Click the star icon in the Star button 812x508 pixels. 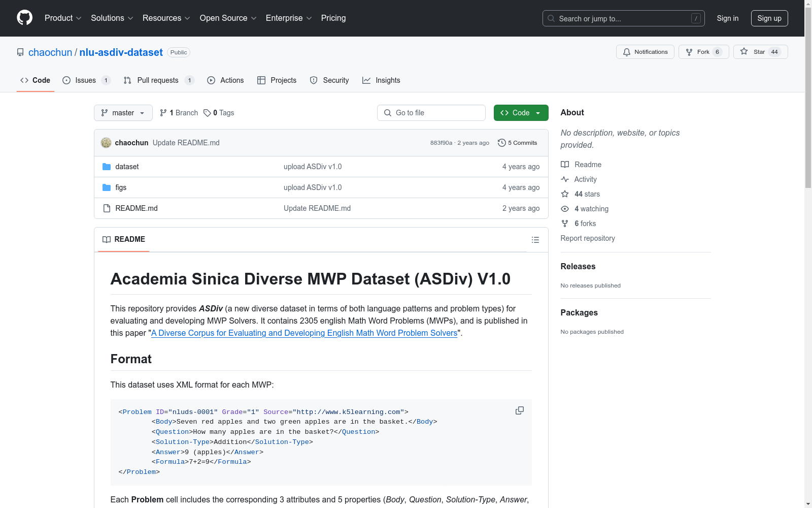(x=744, y=51)
